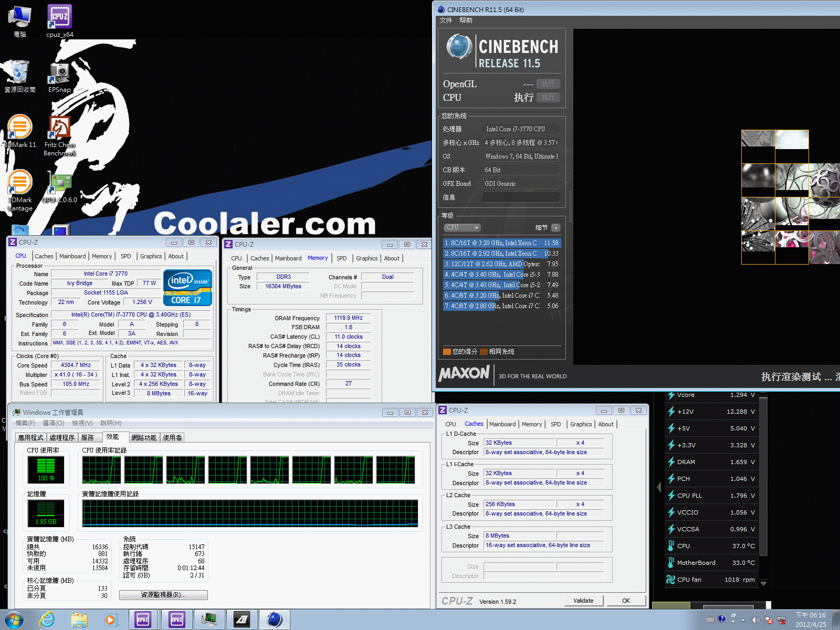Image resolution: width=840 pixels, height=630 pixels.
Task: Switch to ASUS AI Suite taskbar button
Action: pyautogui.click(x=241, y=620)
